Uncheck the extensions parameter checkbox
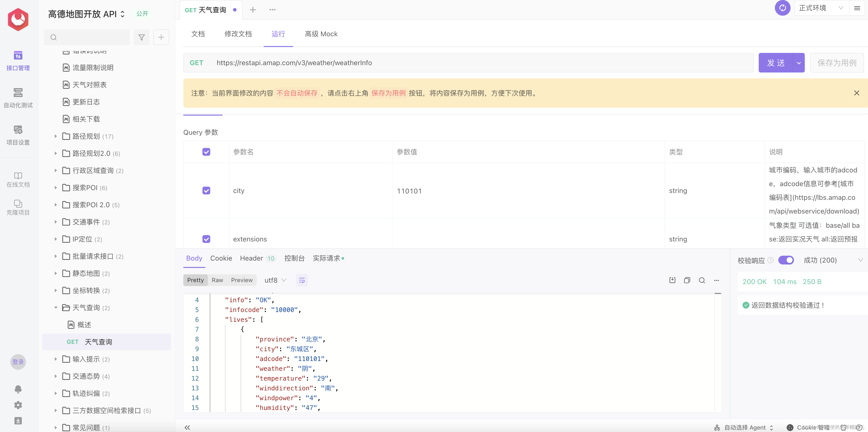This screenshot has width=868, height=432. pos(206,239)
